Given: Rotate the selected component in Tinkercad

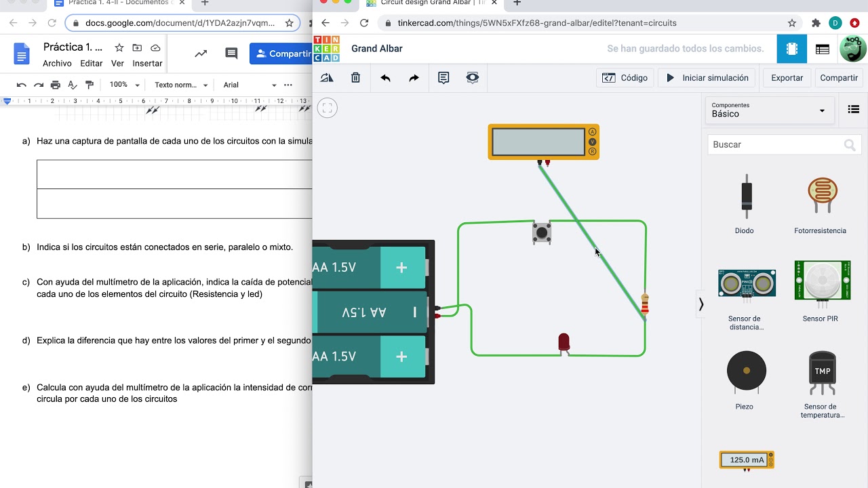Looking at the screenshot, I should coord(327,78).
